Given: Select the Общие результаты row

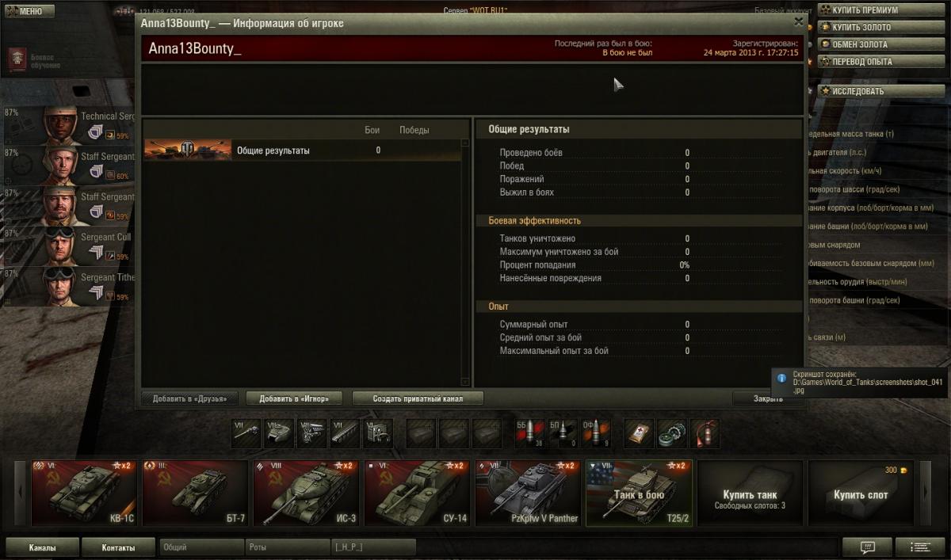Looking at the screenshot, I should (x=301, y=150).
